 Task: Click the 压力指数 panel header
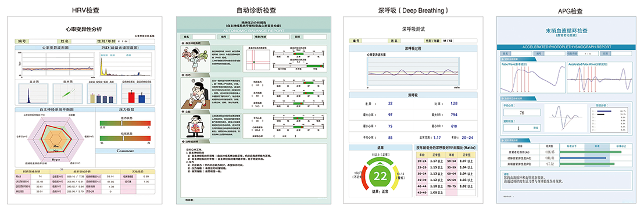point(126,110)
